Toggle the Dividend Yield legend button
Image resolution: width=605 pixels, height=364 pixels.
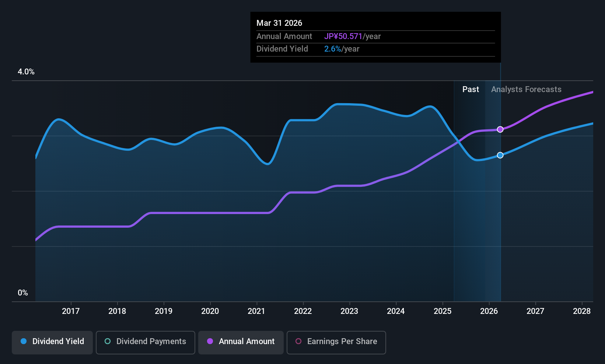(x=52, y=342)
